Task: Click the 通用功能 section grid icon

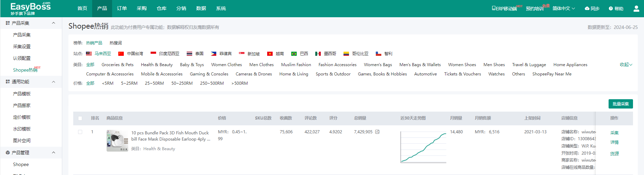Action: point(8,82)
